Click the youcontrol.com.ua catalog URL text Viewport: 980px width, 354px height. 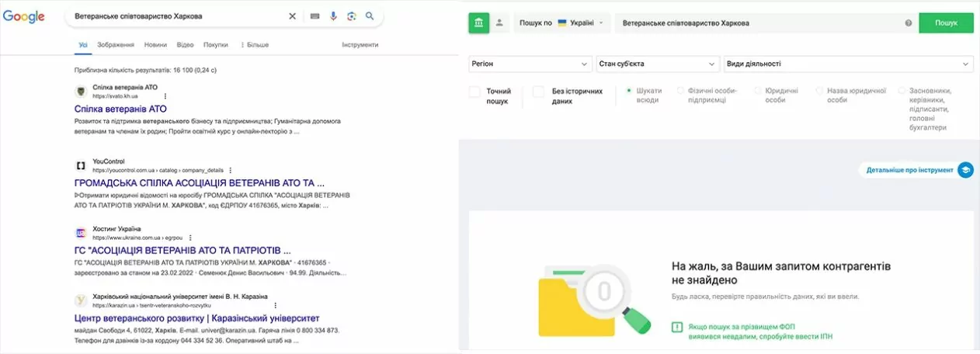click(158, 170)
